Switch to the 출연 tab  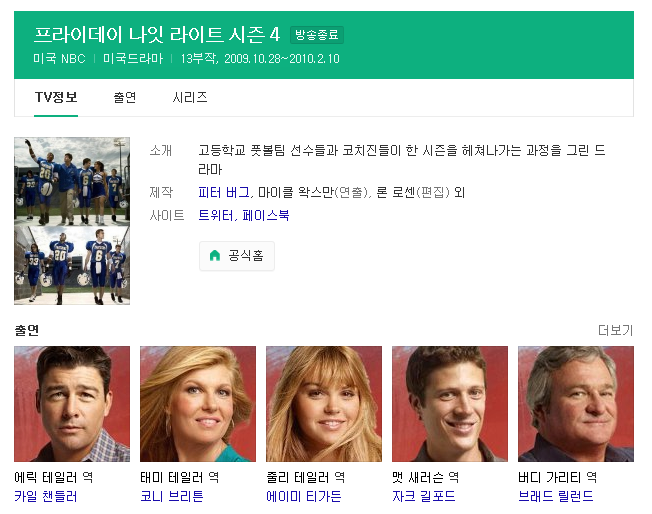point(125,97)
